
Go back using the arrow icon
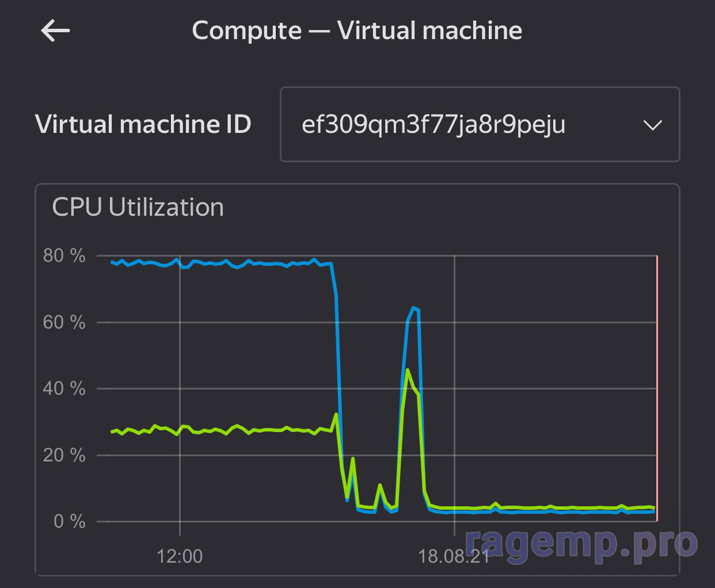pyautogui.click(x=55, y=30)
